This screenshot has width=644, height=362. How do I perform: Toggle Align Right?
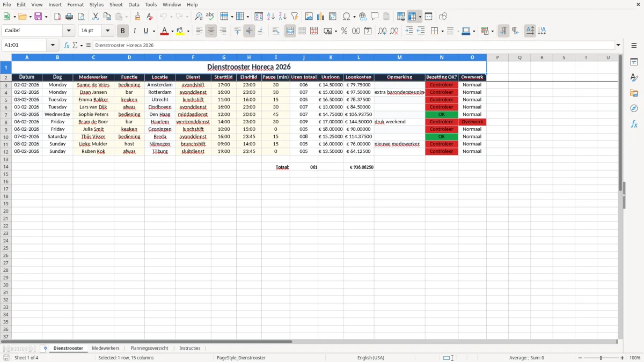click(x=223, y=31)
